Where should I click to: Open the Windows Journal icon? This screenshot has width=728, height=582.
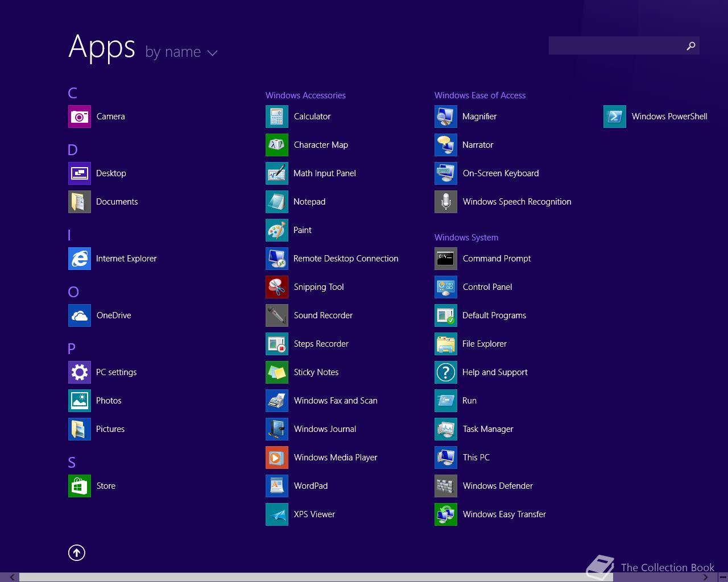(277, 429)
